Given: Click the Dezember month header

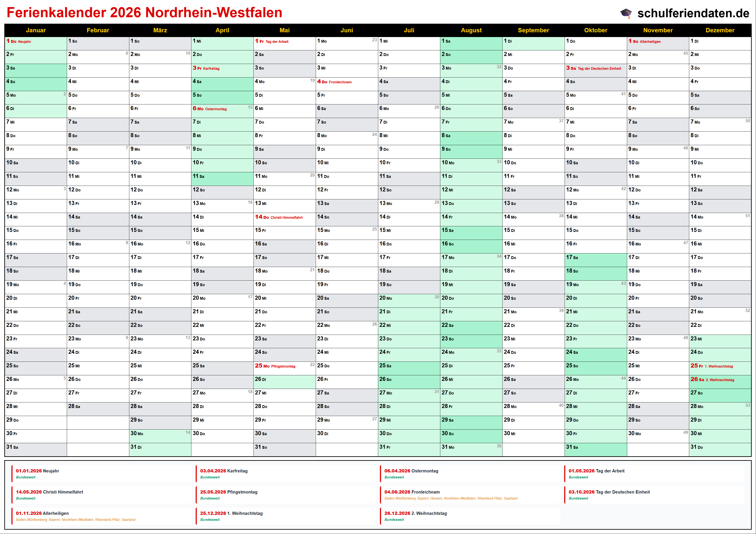Looking at the screenshot, I should pos(720,30).
